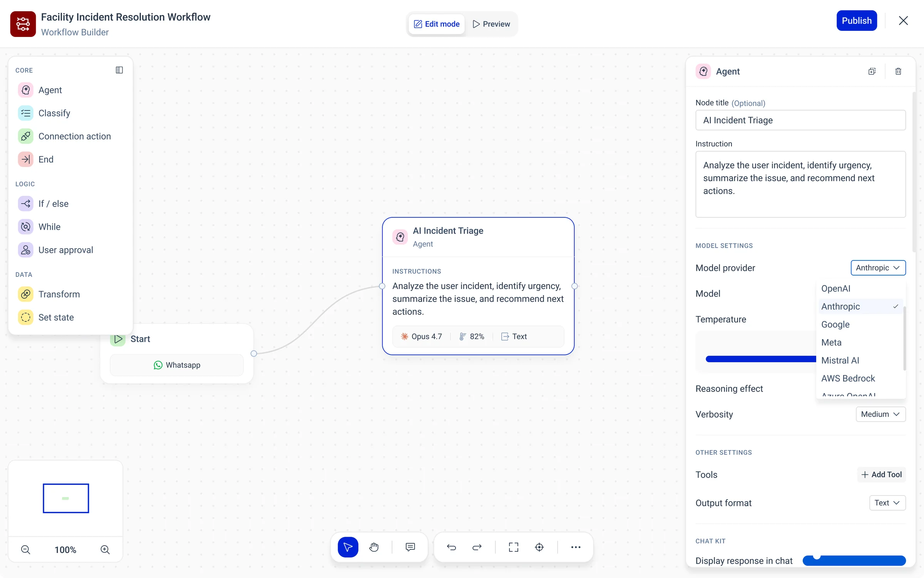This screenshot has width=924, height=578.
Task: Open the more options ellipsis menu
Action: point(576,547)
